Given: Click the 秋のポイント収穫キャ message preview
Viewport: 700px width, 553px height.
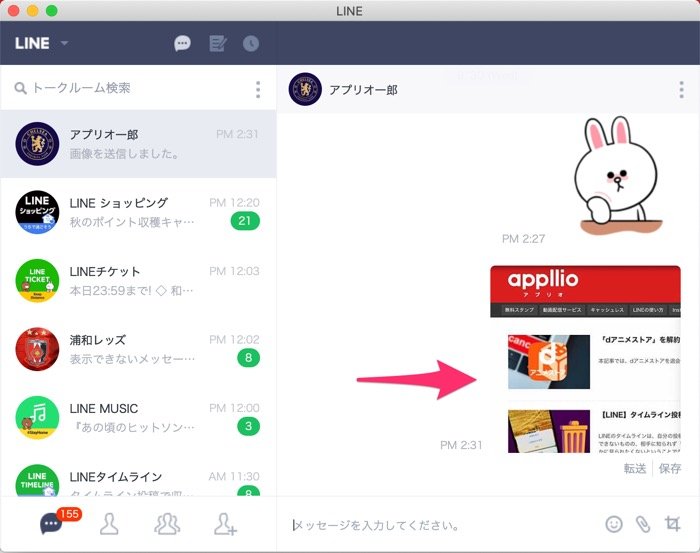Looking at the screenshot, I should click(132, 222).
